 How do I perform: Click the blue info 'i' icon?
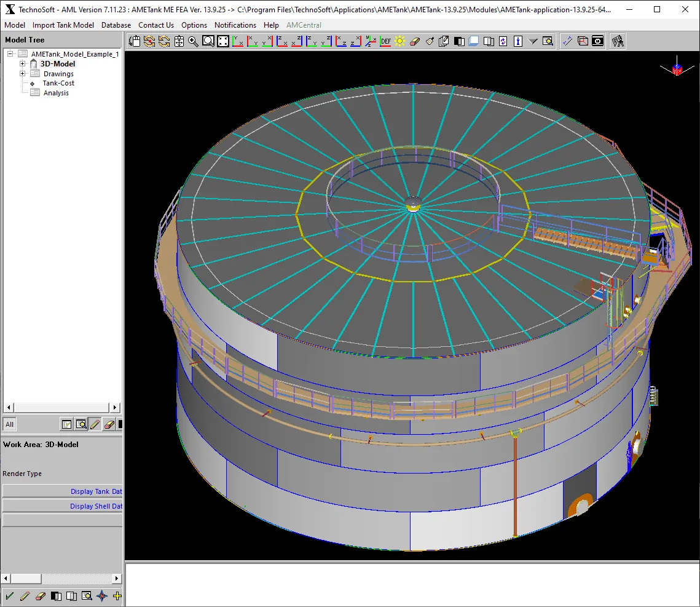[x=518, y=42]
